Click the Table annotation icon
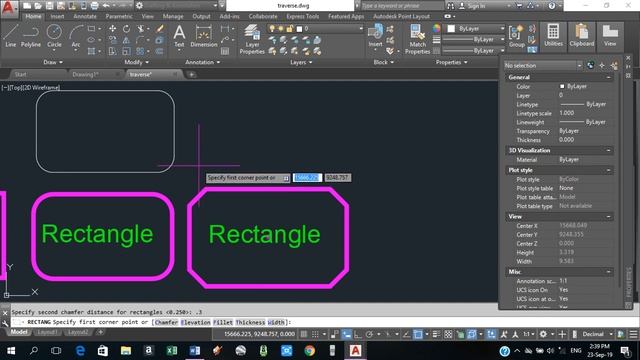The height and width of the screenshot is (360, 640). point(225,51)
